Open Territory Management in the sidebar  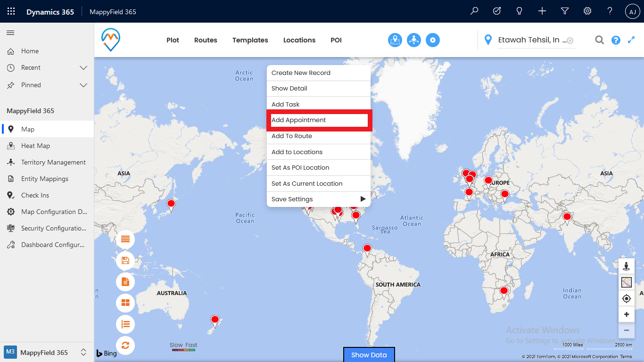point(47,162)
